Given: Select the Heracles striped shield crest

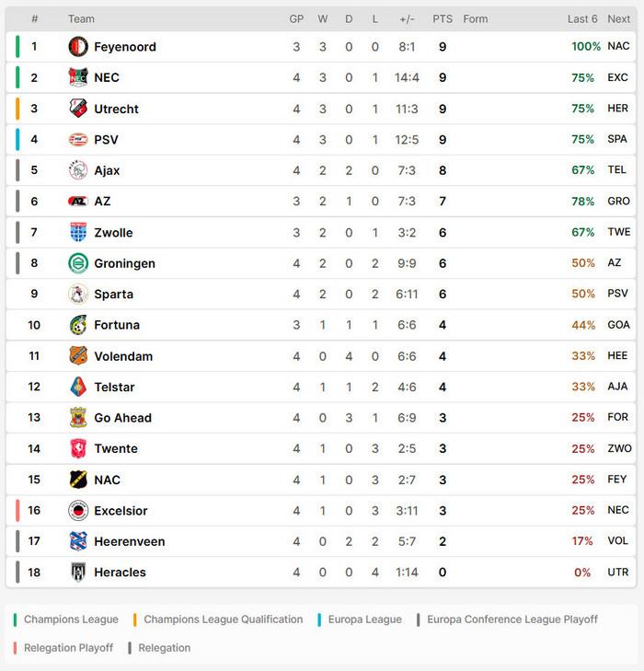Looking at the screenshot, I should [78, 573].
